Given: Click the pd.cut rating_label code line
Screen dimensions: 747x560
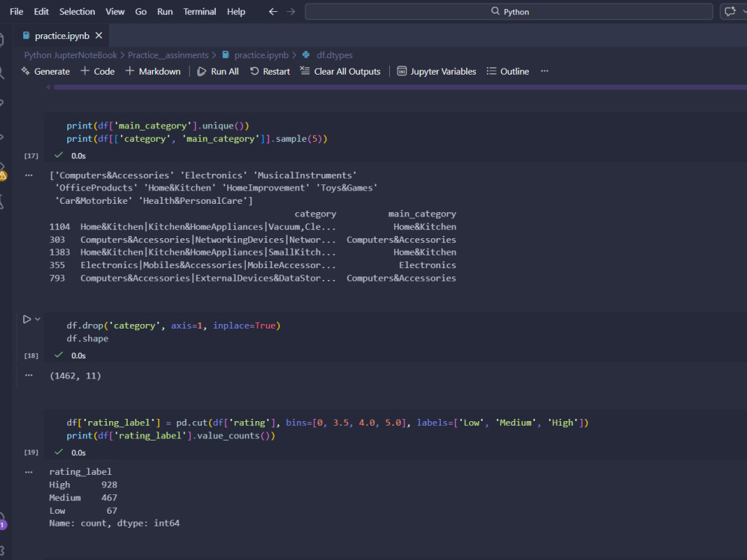Looking at the screenshot, I should [327, 423].
